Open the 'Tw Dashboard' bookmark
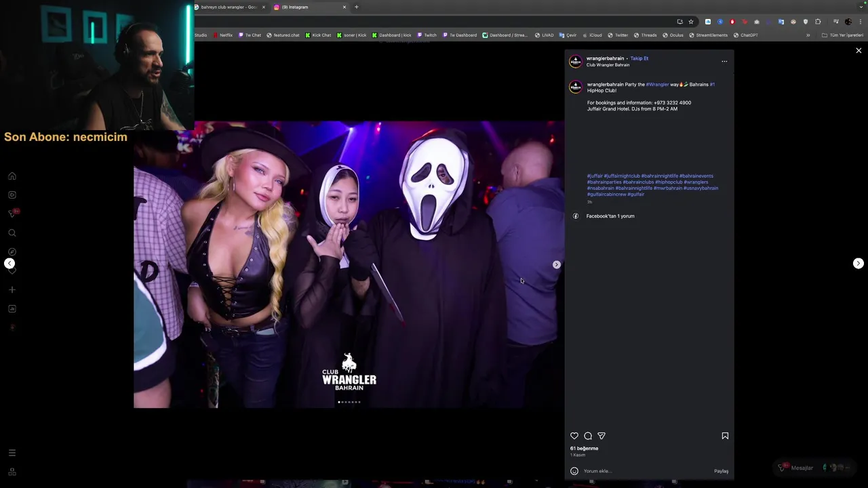This screenshot has height=488, width=868. tap(459, 35)
